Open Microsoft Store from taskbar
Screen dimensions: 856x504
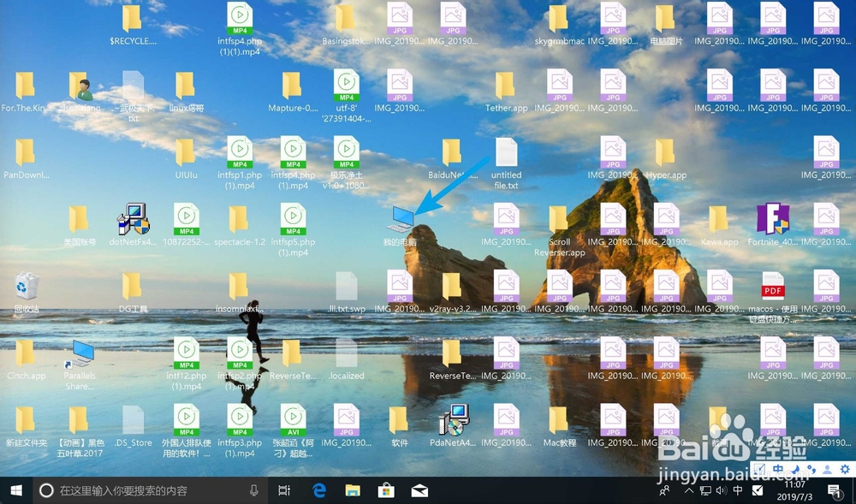[x=386, y=490]
